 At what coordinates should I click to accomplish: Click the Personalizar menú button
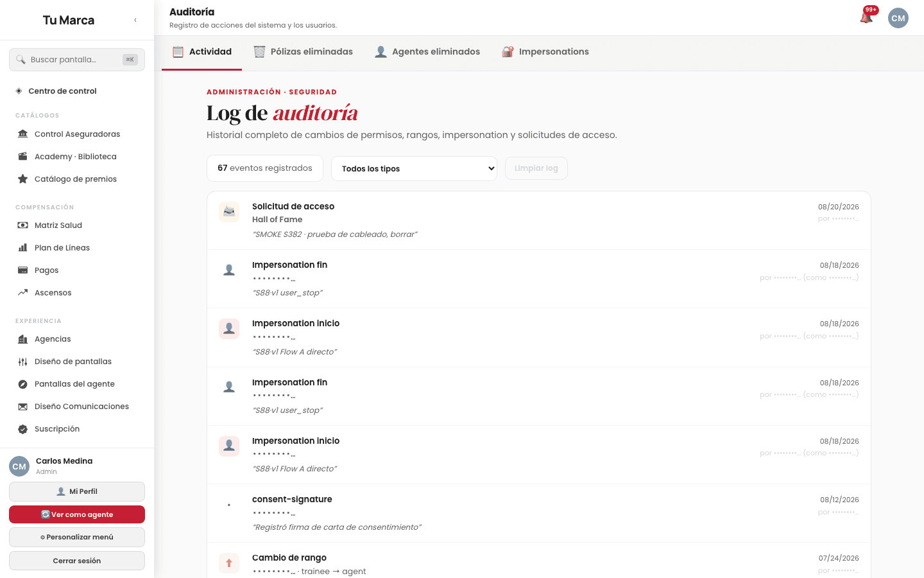tap(77, 537)
